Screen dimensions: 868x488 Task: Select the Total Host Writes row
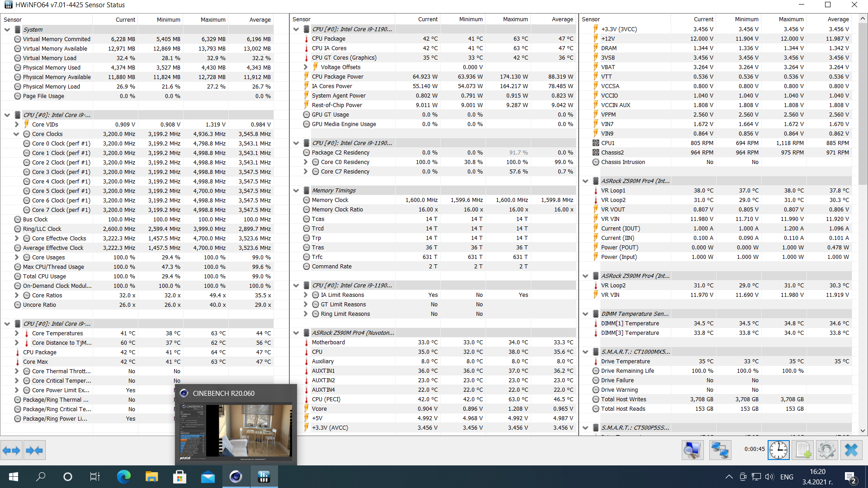[717, 399]
